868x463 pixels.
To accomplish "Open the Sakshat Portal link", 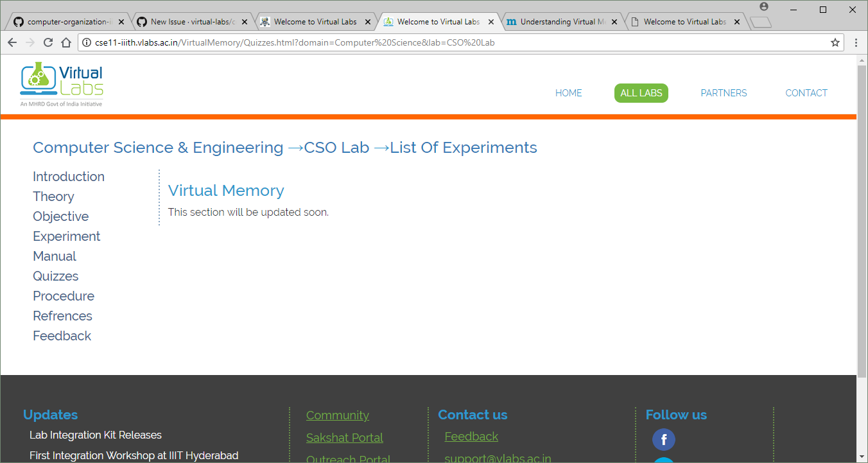I will pyautogui.click(x=344, y=437).
